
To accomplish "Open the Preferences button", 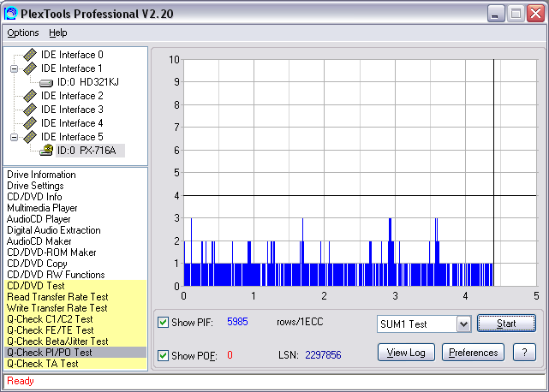I will pos(473,353).
